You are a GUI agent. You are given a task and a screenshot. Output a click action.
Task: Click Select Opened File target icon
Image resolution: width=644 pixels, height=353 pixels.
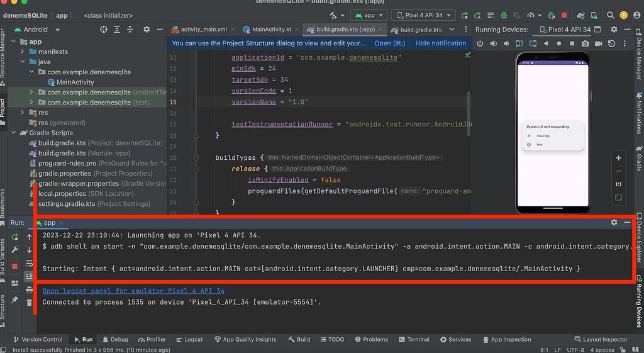coord(104,29)
